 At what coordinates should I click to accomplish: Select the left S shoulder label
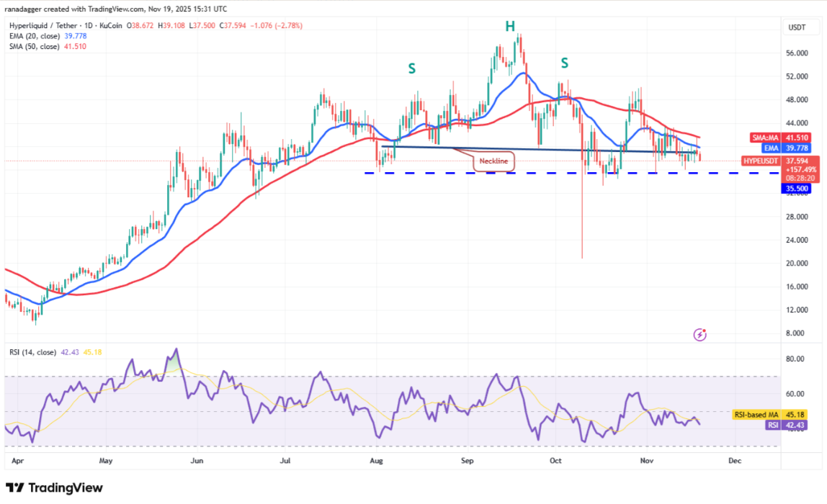pos(412,68)
